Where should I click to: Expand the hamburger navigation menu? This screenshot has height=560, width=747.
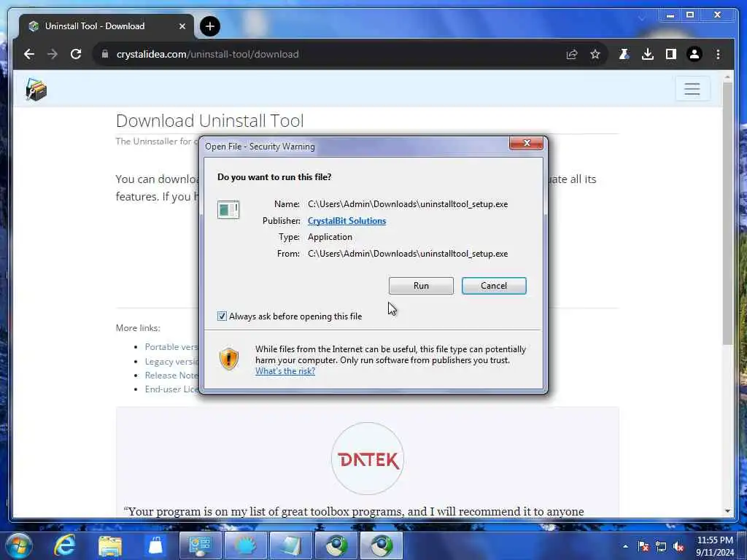pos(692,88)
